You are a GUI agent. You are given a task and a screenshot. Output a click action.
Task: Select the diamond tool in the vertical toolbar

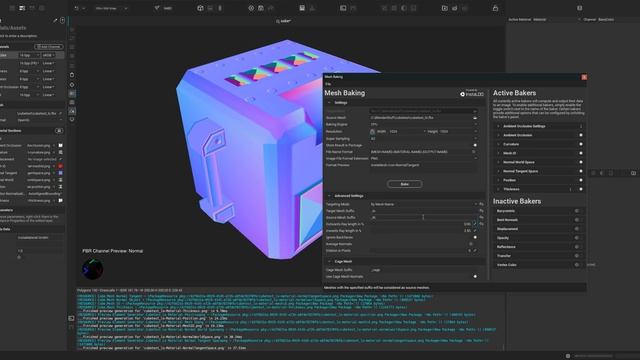[x=72, y=84]
